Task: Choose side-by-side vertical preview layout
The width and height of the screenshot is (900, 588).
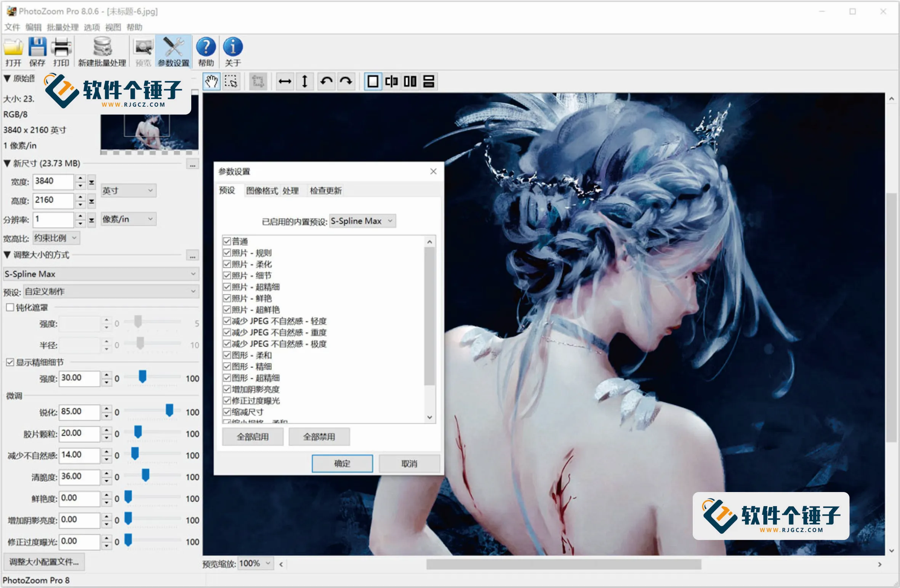Action: (410, 81)
